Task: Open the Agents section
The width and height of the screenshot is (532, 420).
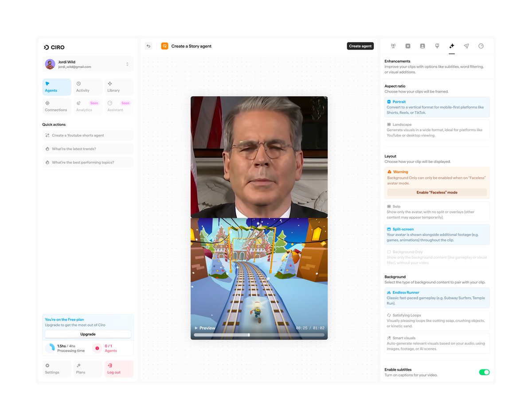Action: [x=57, y=87]
